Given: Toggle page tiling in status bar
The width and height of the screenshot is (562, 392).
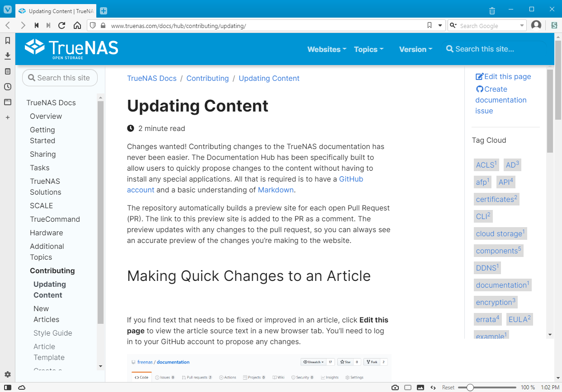Looking at the screenshot, I should click(408, 387).
